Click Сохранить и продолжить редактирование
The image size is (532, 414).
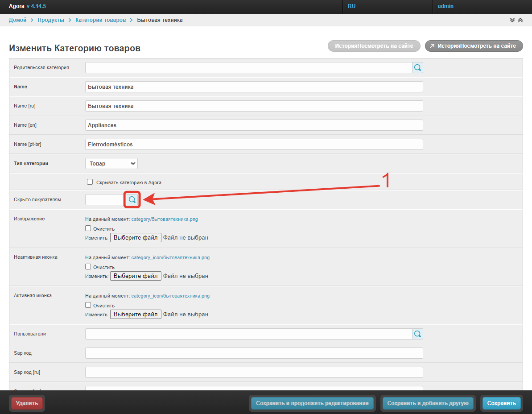point(312,403)
